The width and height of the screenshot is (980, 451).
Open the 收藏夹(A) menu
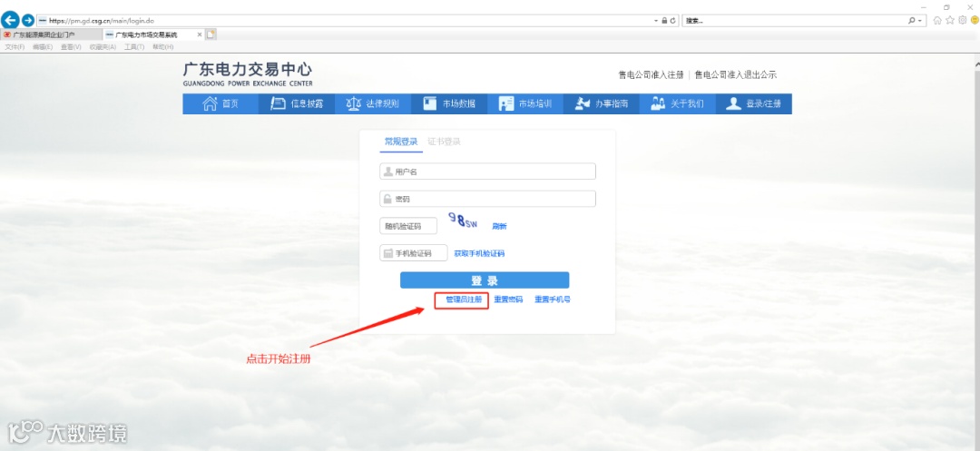point(103,47)
